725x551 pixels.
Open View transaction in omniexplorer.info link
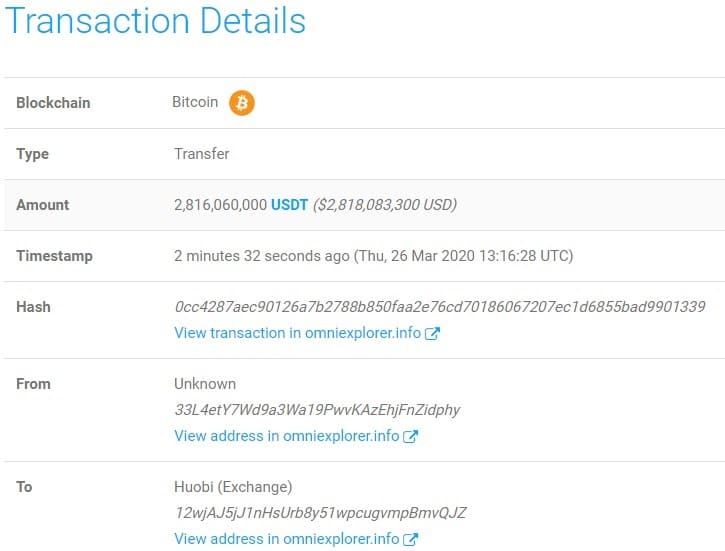click(297, 333)
